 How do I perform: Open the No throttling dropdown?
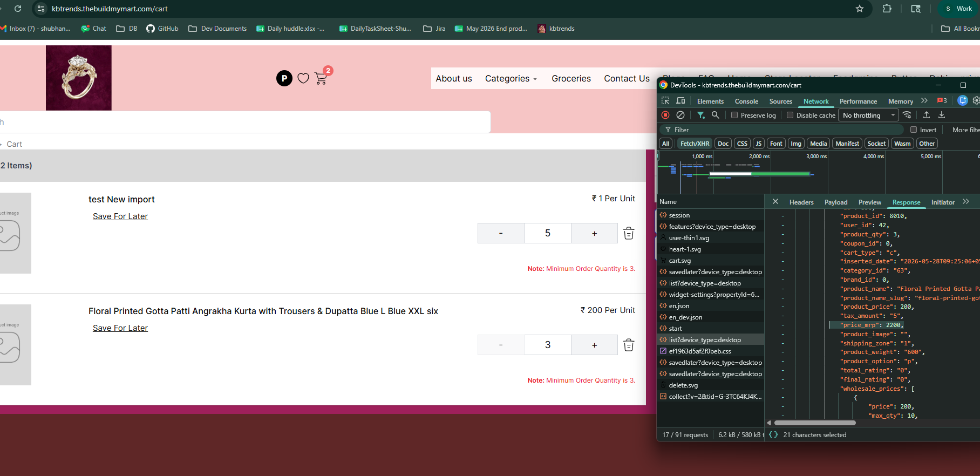(x=867, y=115)
